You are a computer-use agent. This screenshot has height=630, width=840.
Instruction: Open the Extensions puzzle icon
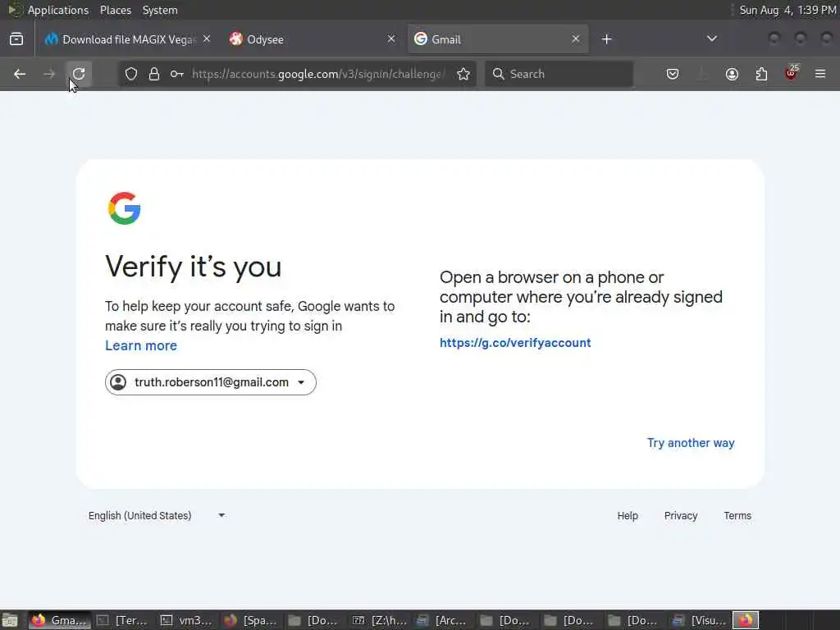pos(761,74)
